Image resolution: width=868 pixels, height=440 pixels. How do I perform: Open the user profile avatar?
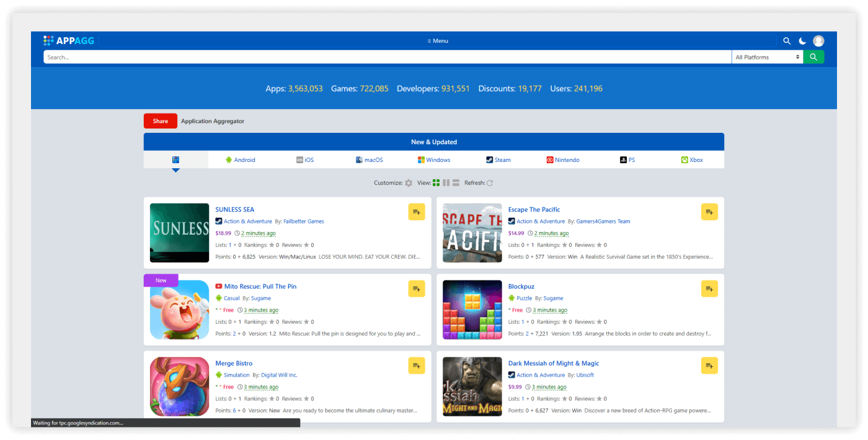pyautogui.click(x=818, y=41)
